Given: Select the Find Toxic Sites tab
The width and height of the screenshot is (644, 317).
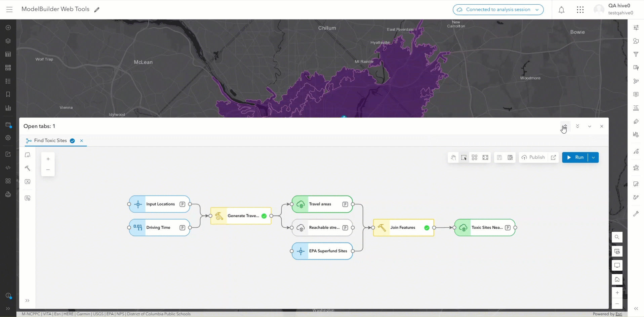Looking at the screenshot, I should [x=50, y=141].
